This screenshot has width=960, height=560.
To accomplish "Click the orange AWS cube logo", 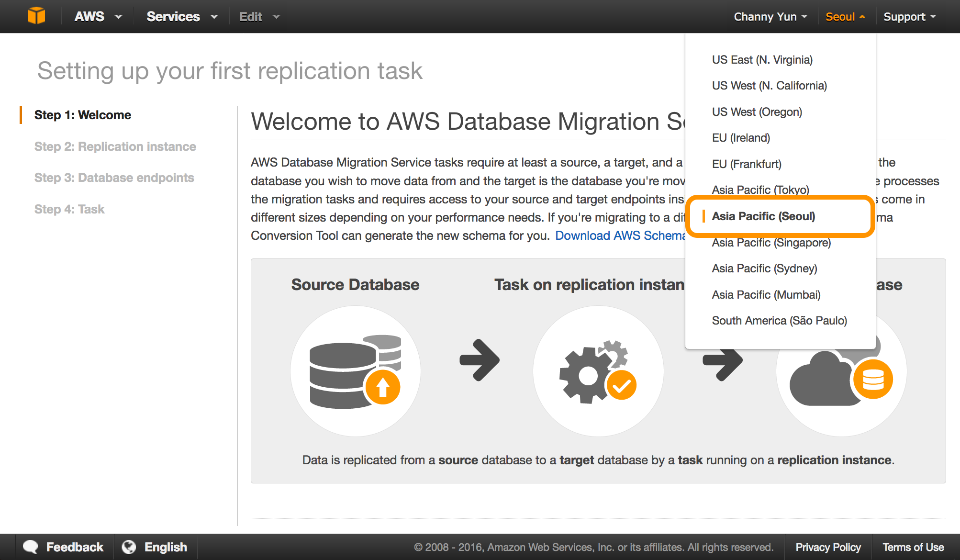I will click(x=36, y=16).
